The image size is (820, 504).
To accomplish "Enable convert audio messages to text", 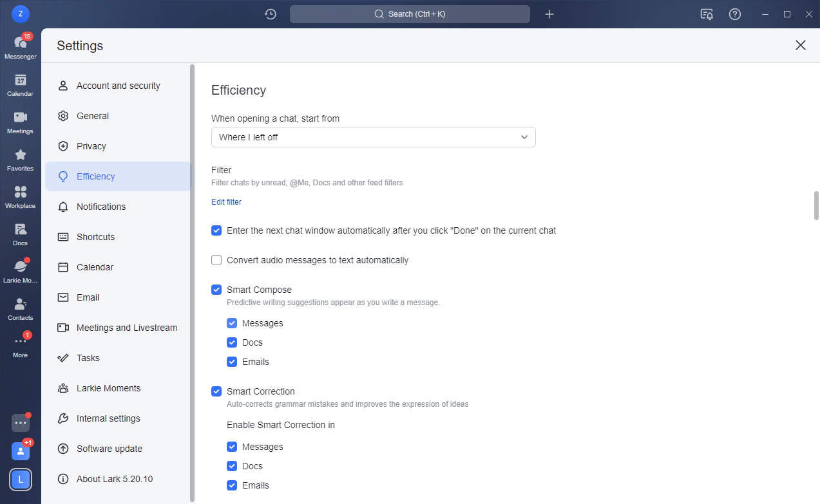I will [x=216, y=260].
